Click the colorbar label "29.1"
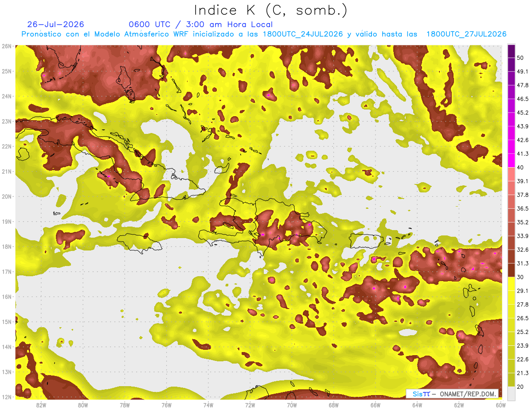532x411 pixels. click(523, 290)
